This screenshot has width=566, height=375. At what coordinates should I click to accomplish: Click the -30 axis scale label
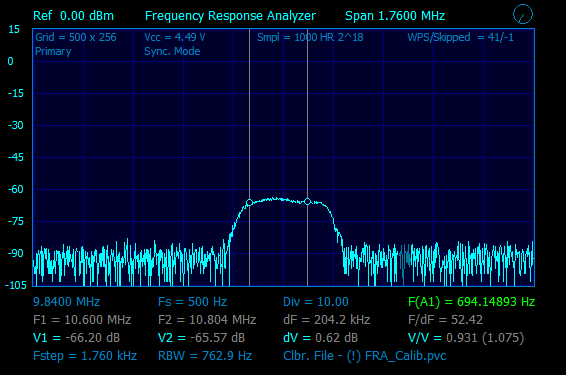(16, 126)
